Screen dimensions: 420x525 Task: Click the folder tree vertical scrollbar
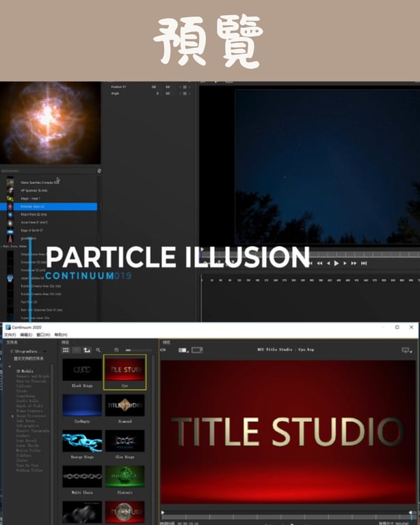coord(52,444)
